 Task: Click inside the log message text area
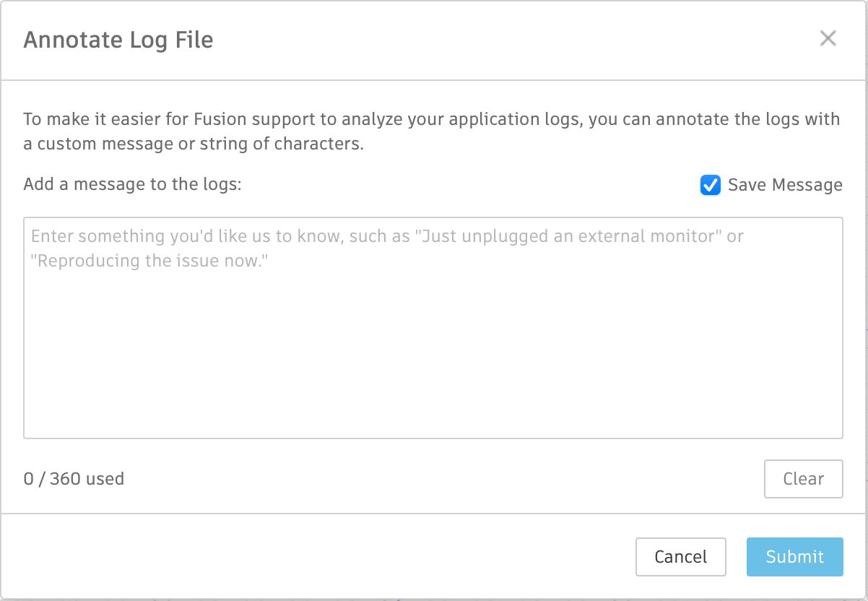tap(433, 325)
